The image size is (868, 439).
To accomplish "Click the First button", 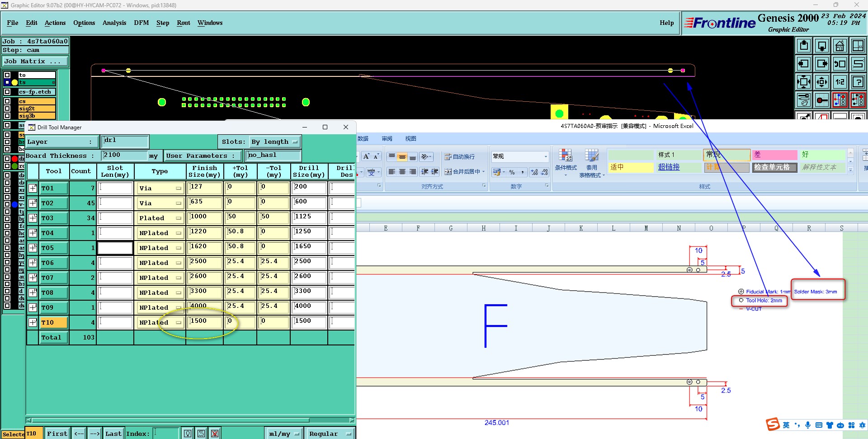I will coord(57,434).
